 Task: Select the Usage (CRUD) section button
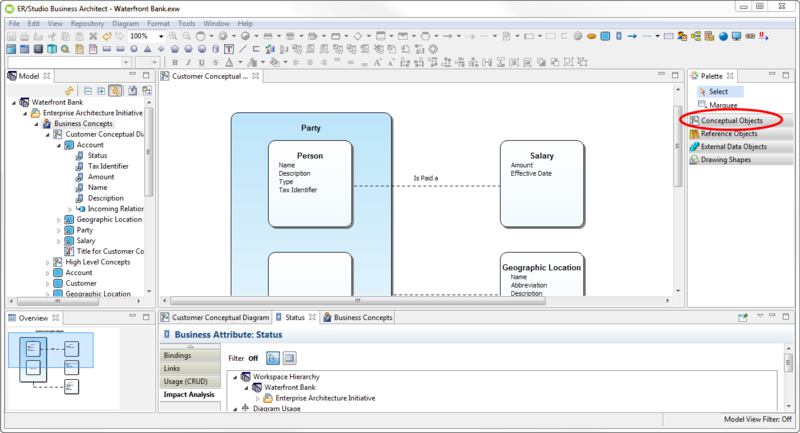190,381
